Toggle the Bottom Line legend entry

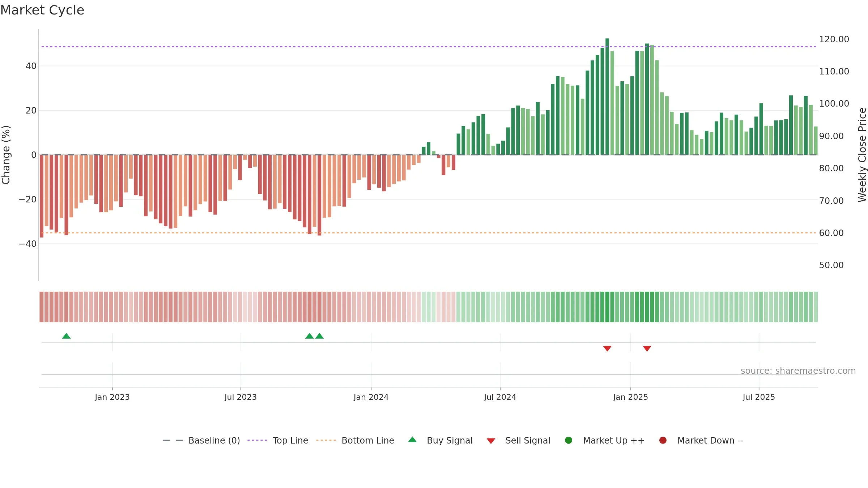pos(355,440)
